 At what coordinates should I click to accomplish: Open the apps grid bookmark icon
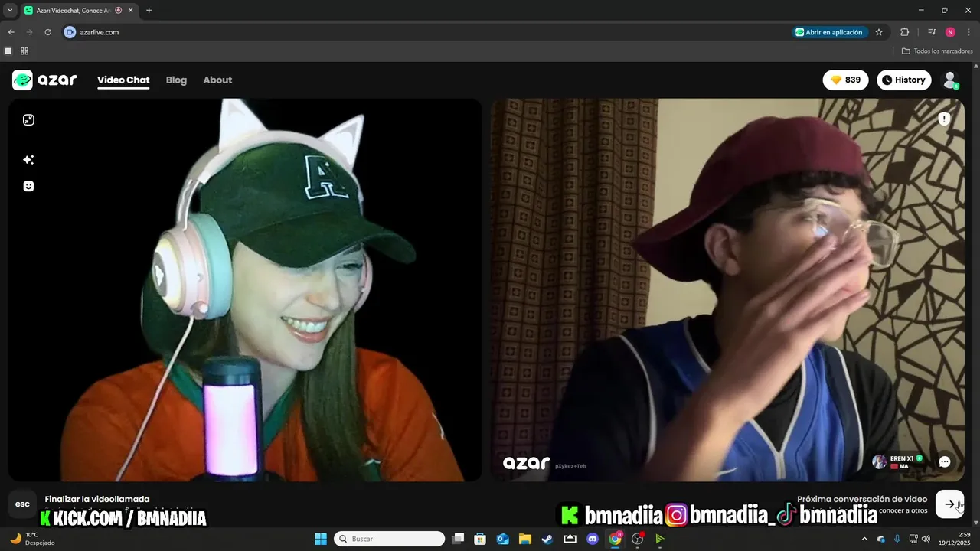coord(24,51)
